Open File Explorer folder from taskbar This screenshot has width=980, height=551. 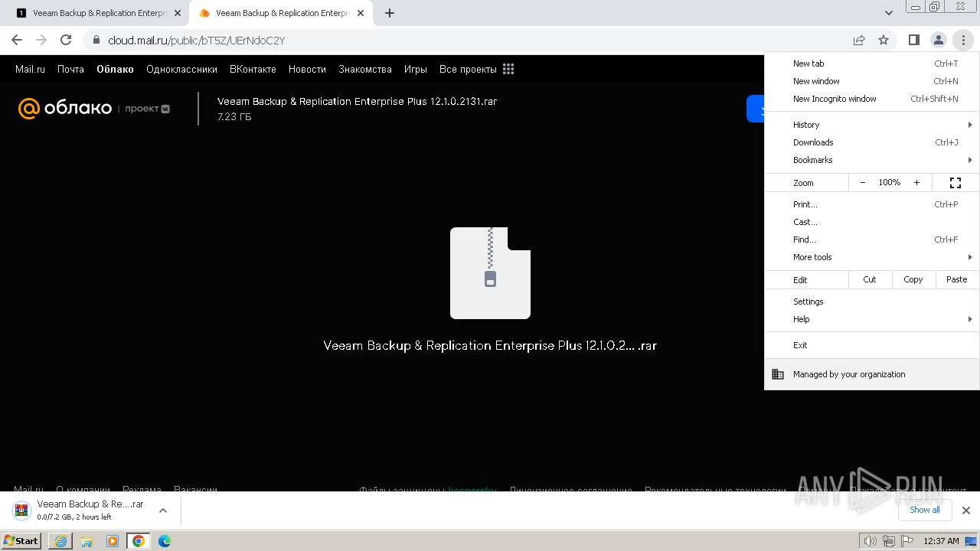(87, 541)
